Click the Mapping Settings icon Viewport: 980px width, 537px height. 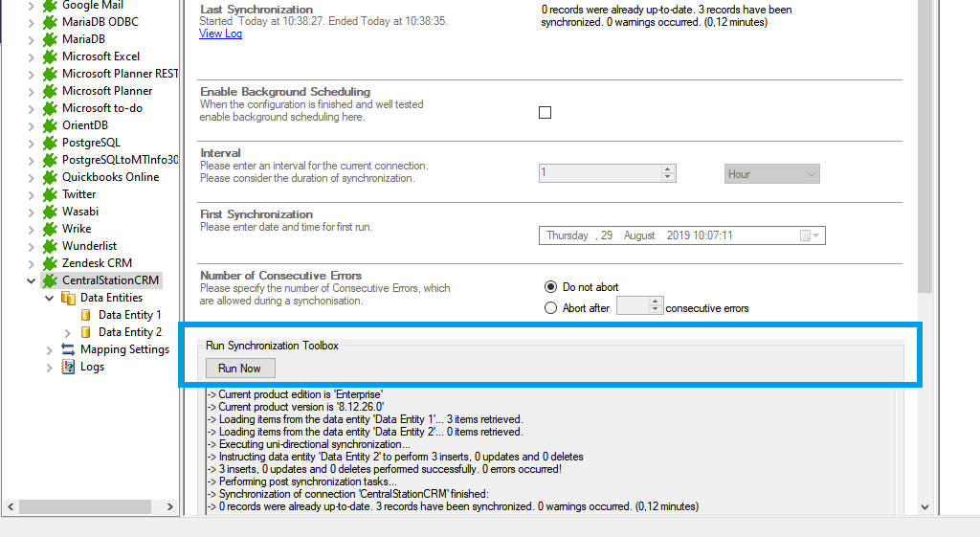(68, 349)
